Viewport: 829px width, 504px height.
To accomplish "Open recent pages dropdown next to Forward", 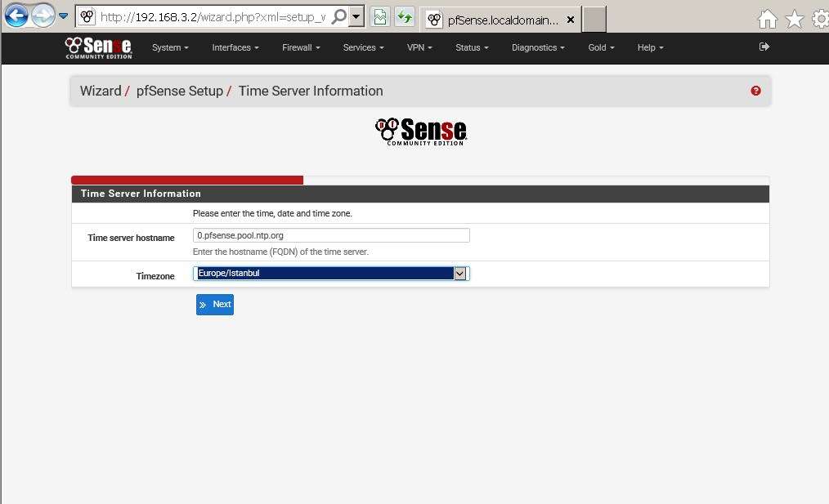I will 63,16.
